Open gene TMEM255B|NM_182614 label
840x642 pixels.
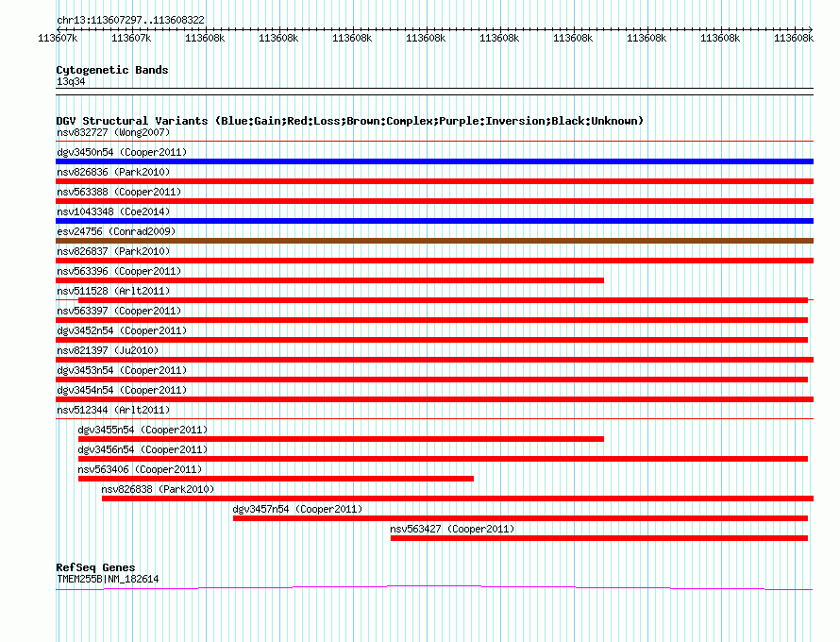coord(108,579)
